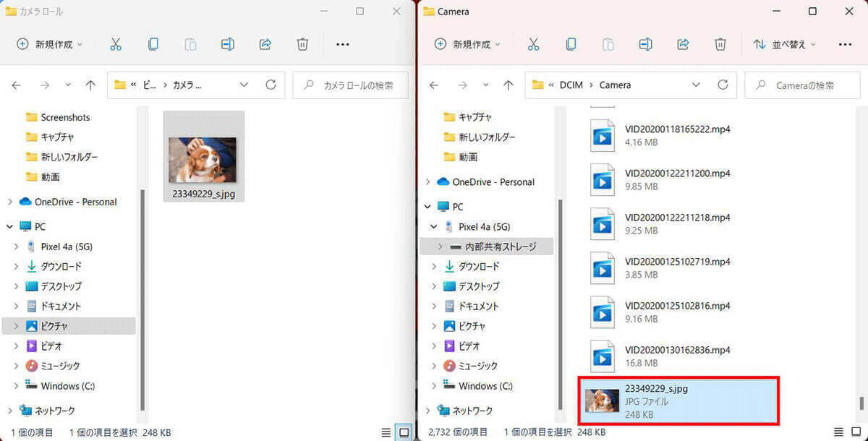Viewport: 868px width, 441px height.
Task: Collapse PC tree node in カメラ ロール window
Action: coord(10,227)
